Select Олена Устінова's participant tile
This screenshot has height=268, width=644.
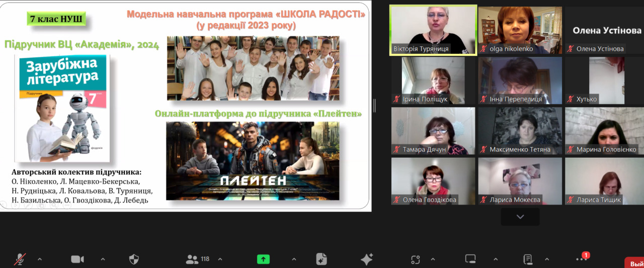coord(604,30)
